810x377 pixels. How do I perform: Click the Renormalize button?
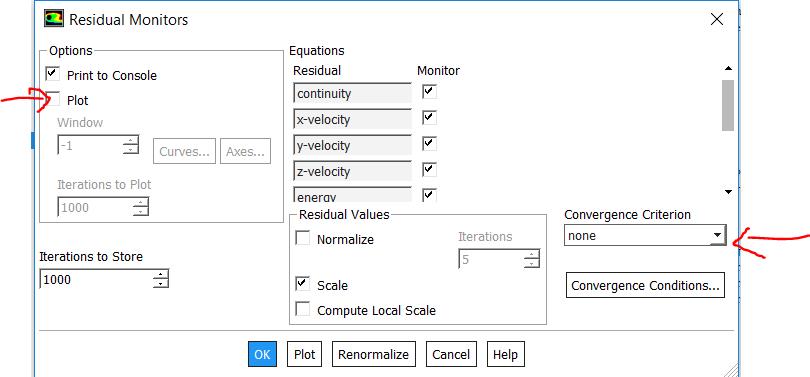coord(373,354)
